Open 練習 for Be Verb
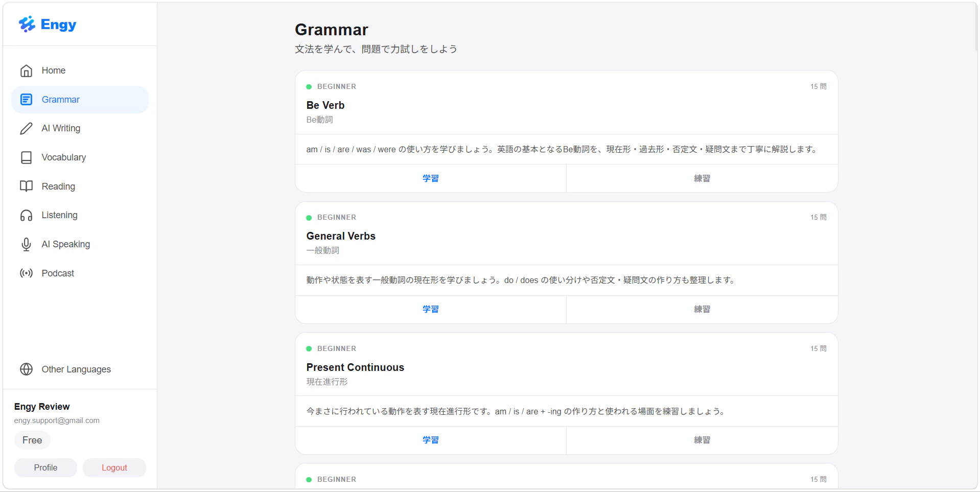 (702, 178)
